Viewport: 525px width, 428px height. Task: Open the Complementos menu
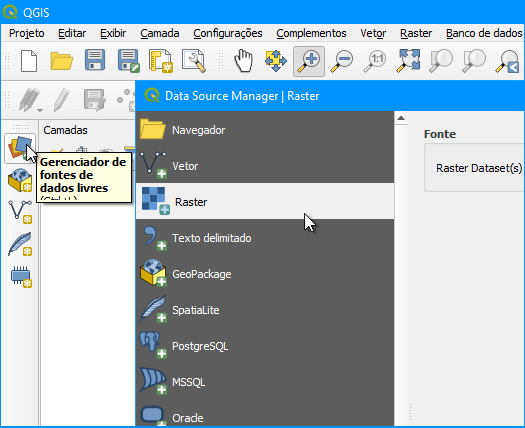(311, 33)
